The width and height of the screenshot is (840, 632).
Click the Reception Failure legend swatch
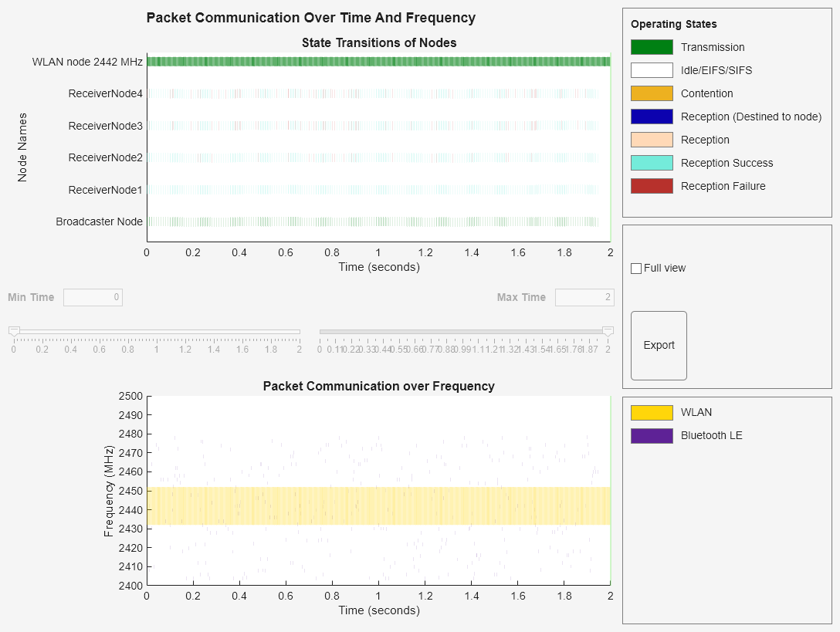(652, 186)
